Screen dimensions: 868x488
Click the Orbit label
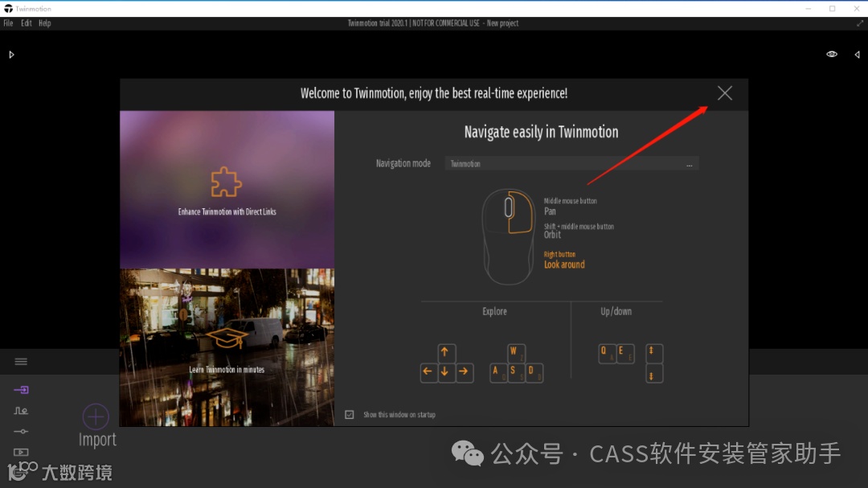[x=552, y=235]
